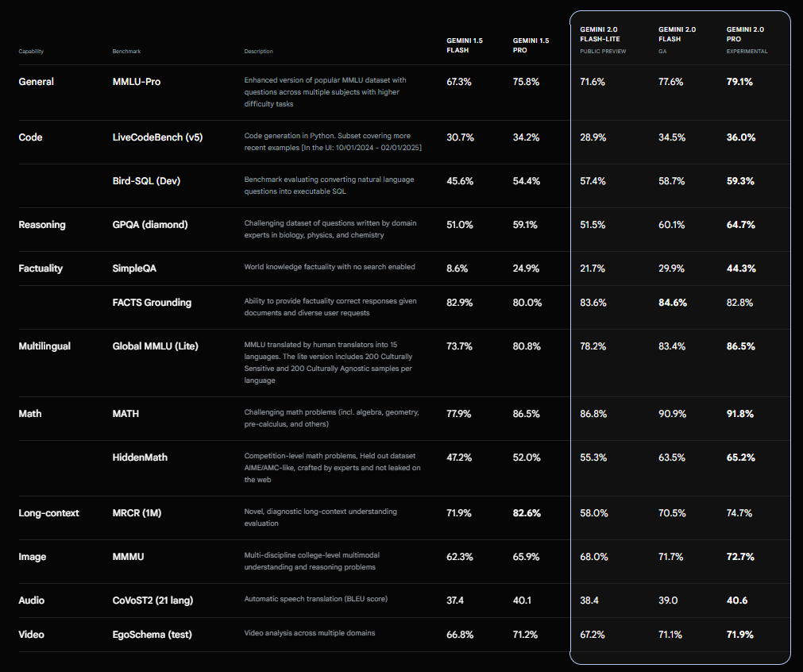Click the Multilingual capability label

[46, 346]
